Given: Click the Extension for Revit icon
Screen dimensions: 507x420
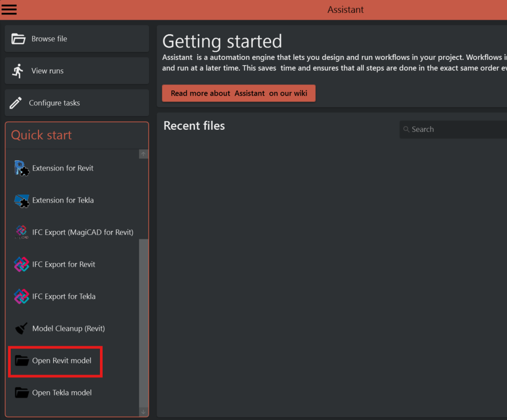Looking at the screenshot, I should (21, 168).
